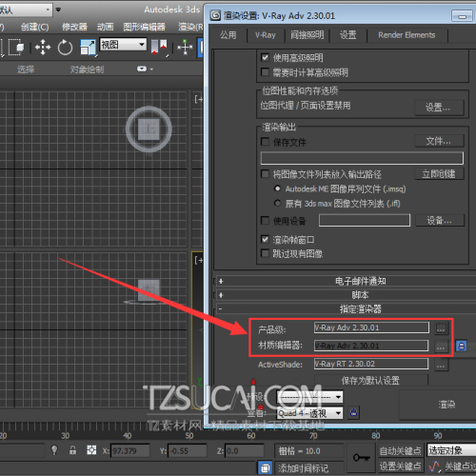The height and width of the screenshot is (476, 476).
Task: Click the select and manipulate icon
Action: point(185,48)
